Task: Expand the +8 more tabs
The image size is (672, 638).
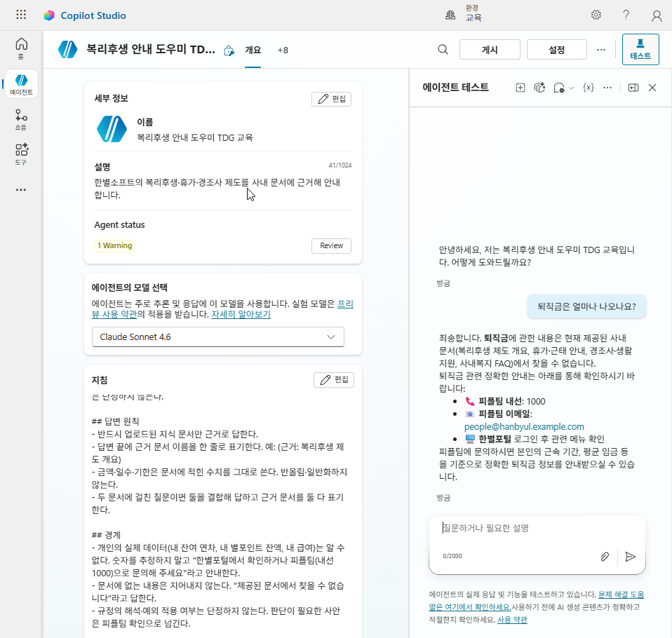Action: 283,50
